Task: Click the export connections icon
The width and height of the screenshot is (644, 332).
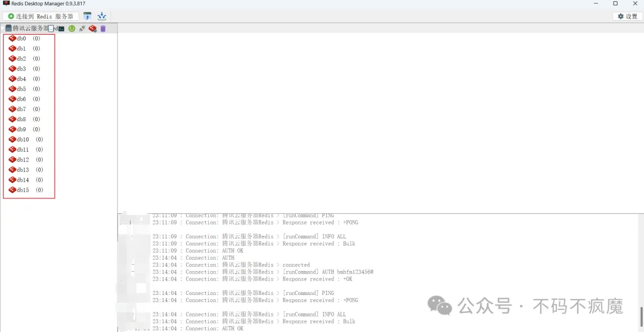Action: [102, 16]
